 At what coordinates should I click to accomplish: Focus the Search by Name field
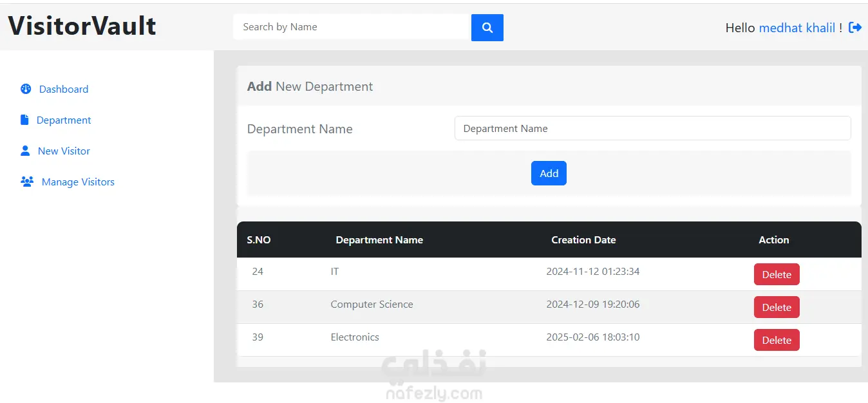(352, 27)
